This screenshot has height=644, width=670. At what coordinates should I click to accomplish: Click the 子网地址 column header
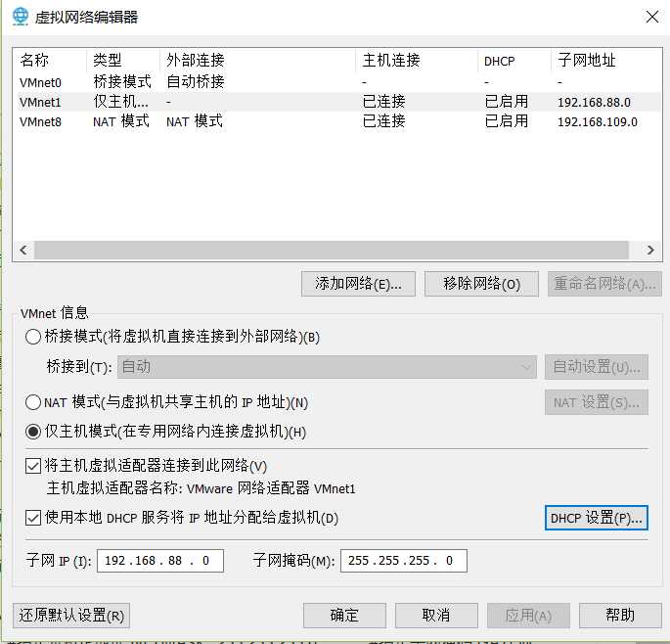pyautogui.click(x=606, y=60)
